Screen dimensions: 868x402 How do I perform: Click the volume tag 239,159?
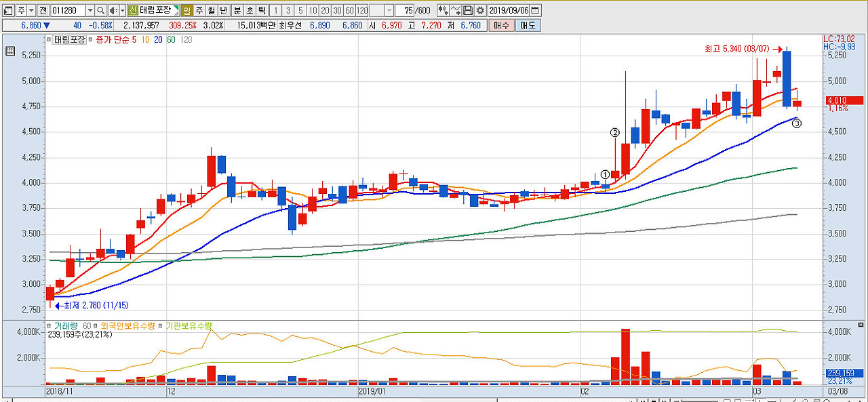tap(844, 374)
